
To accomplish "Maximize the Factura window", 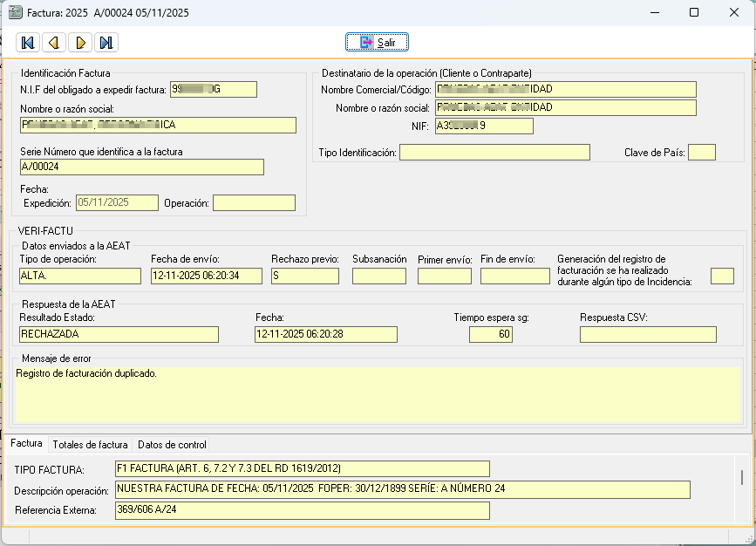I will [694, 12].
